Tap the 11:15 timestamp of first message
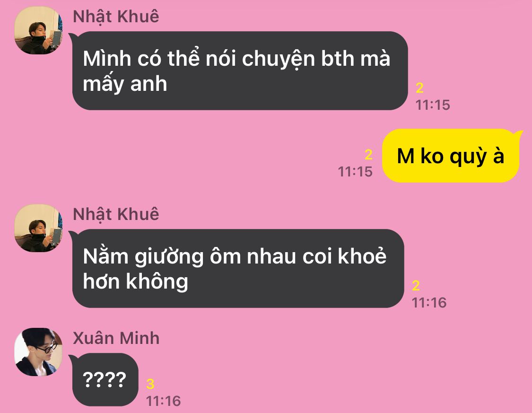Image resolution: width=532 pixels, height=413 pixels. 433,105
